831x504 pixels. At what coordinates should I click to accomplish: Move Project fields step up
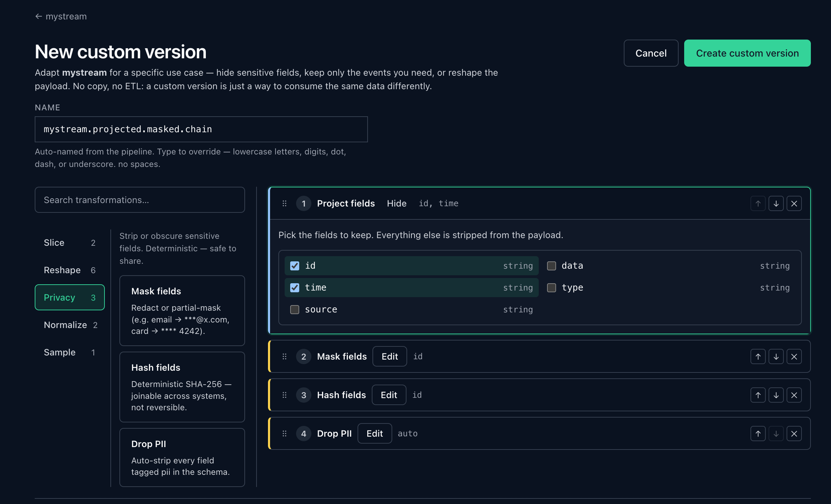(758, 203)
